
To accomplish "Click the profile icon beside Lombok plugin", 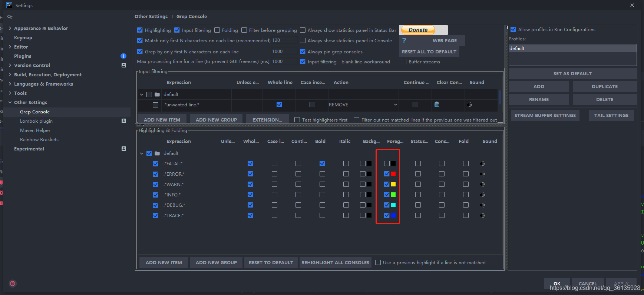I will coord(124,121).
